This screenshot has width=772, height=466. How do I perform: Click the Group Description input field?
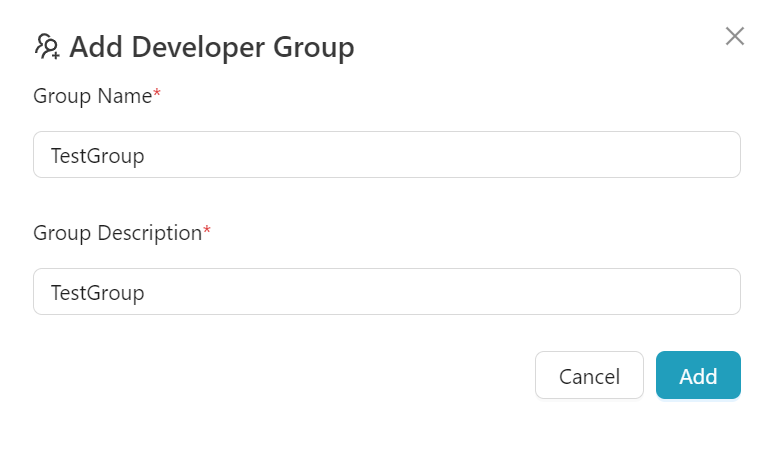[x=386, y=292]
